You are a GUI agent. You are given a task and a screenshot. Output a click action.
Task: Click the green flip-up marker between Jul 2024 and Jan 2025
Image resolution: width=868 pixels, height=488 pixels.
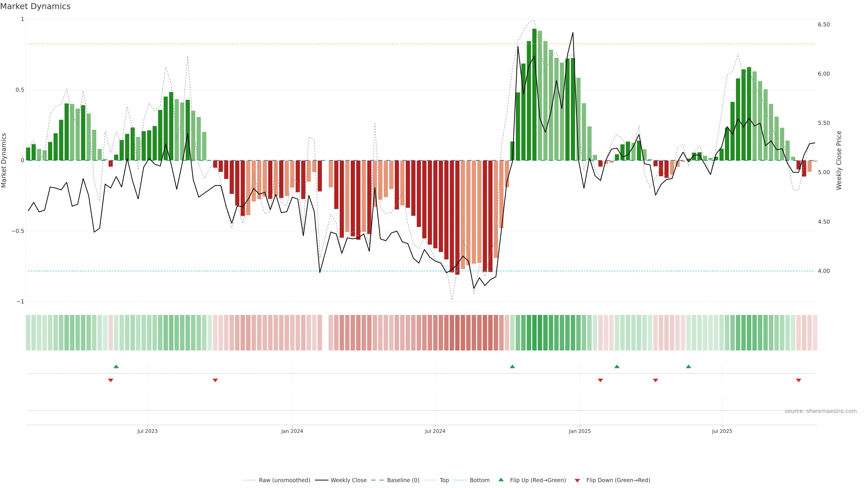coord(512,366)
